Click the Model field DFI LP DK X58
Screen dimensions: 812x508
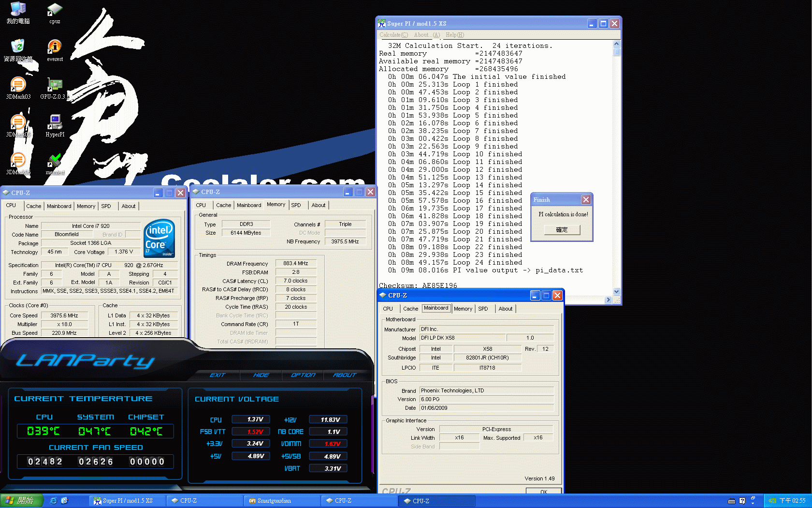462,338
